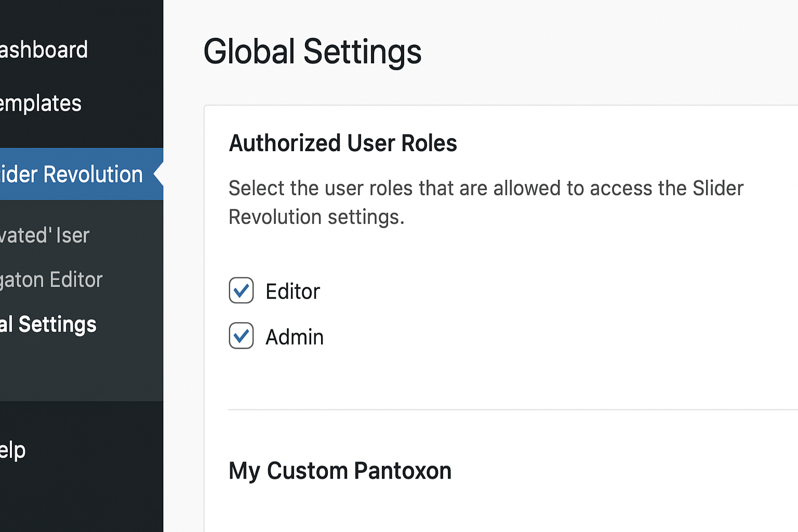This screenshot has height=532, width=798.
Task: Click the blue checkmark in Admin box
Action: (x=241, y=336)
